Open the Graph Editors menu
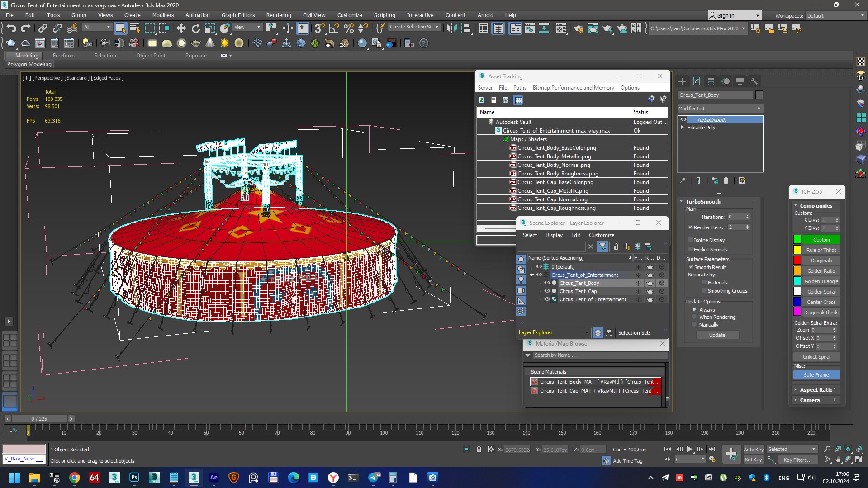The image size is (868, 488). [x=238, y=15]
